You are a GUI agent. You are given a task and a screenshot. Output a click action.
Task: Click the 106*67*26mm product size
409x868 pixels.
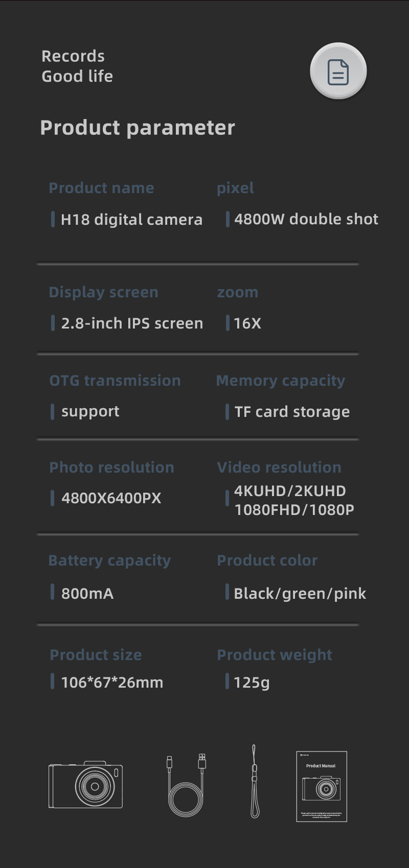point(112,683)
